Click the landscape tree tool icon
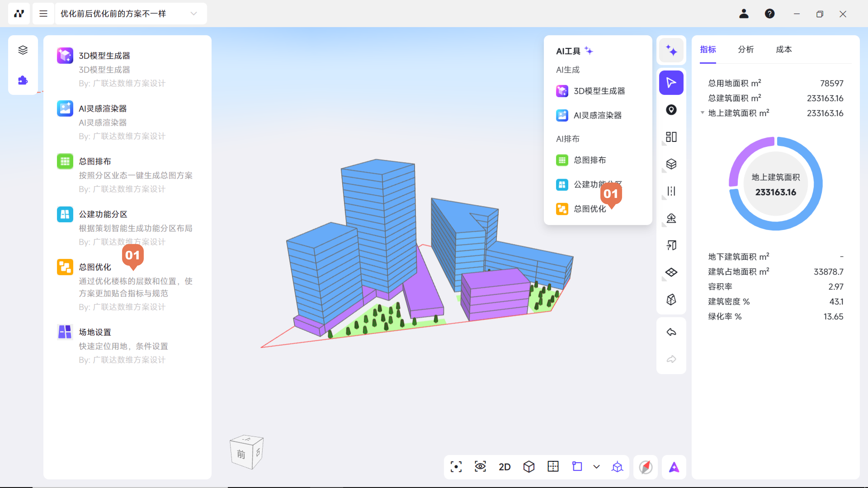This screenshot has height=488, width=868. click(671, 218)
